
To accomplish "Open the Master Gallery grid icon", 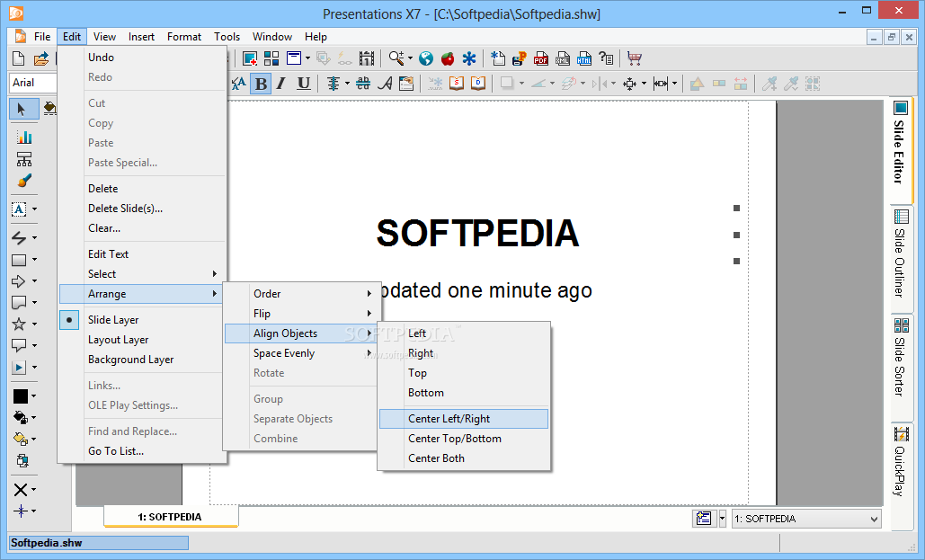I will [x=271, y=58].
